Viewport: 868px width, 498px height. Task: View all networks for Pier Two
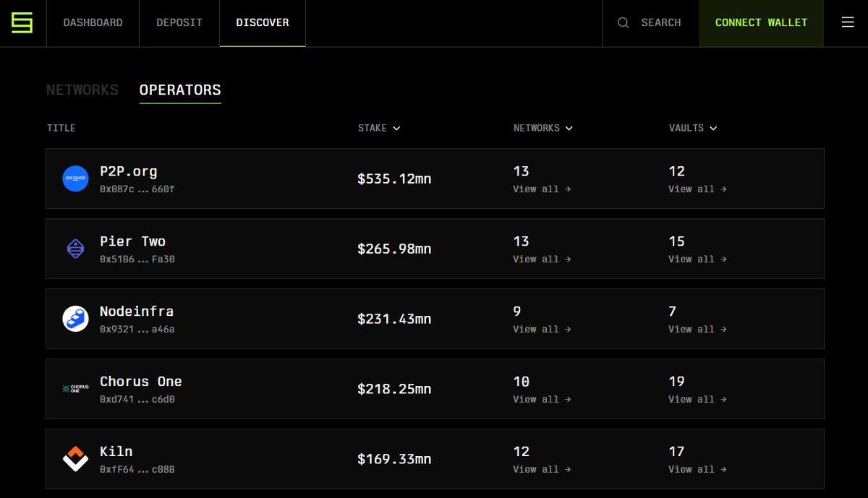click(x=542, y=259)
